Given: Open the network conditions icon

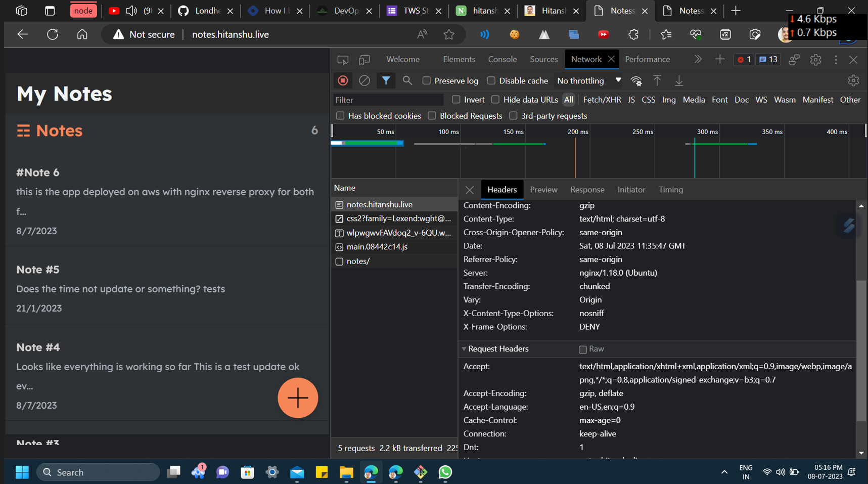Looking at the screenshot, I should [636, 80].
